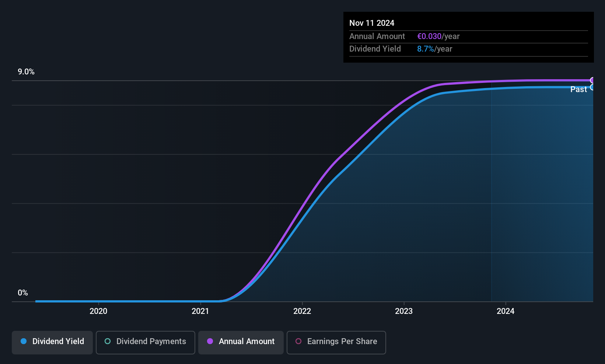Select the 2022 x-axis label
This screenshot has width=605, height=364.
(x=302, y=311)
